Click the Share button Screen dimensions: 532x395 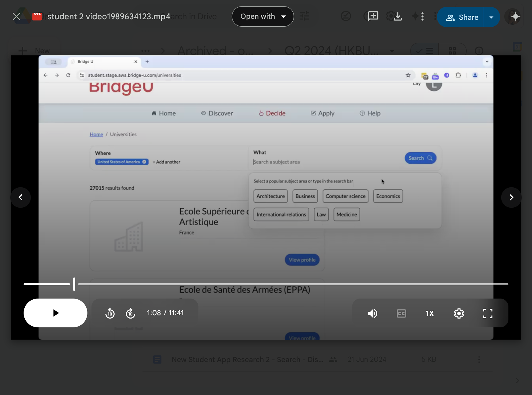(460, 17)
